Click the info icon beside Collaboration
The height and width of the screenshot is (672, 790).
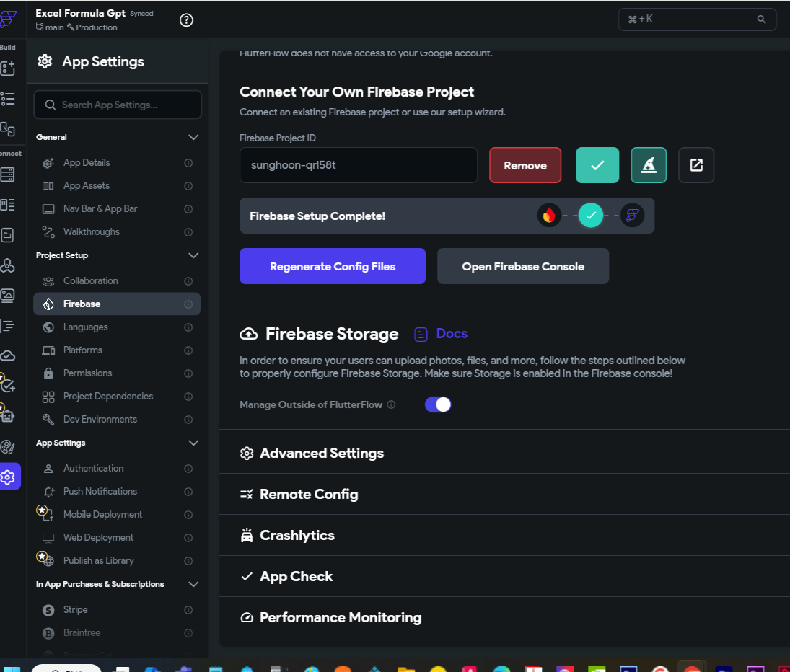[188, 281]
